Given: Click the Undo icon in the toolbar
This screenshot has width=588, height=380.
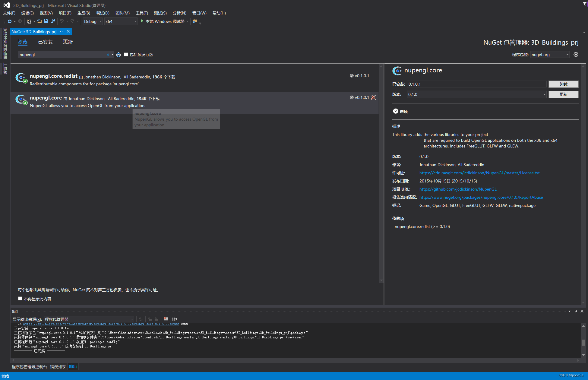Looking at the screenshot, I should (x=62, y=21).
